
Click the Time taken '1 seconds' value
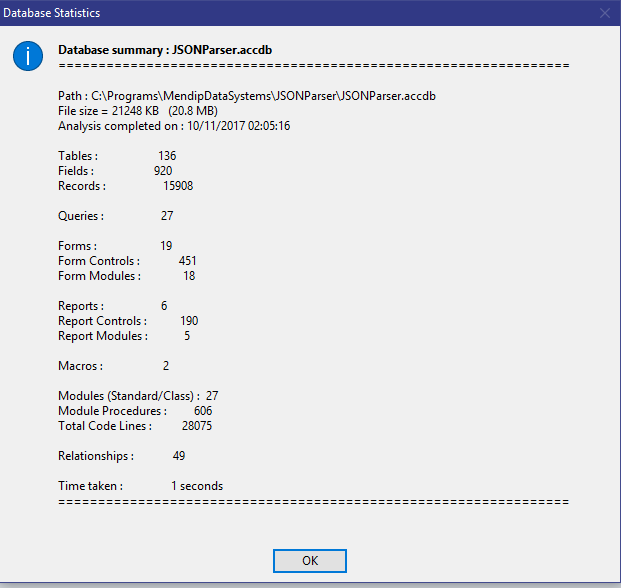(197, 486)
